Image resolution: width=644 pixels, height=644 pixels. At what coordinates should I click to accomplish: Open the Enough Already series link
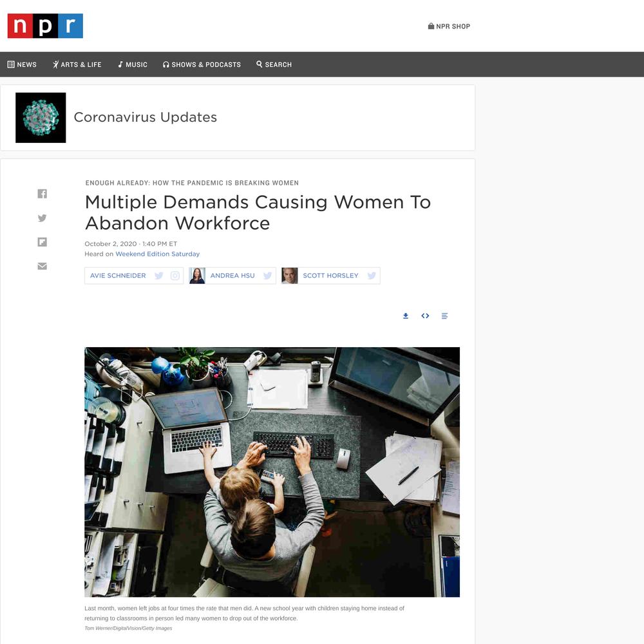click(192, 183)
